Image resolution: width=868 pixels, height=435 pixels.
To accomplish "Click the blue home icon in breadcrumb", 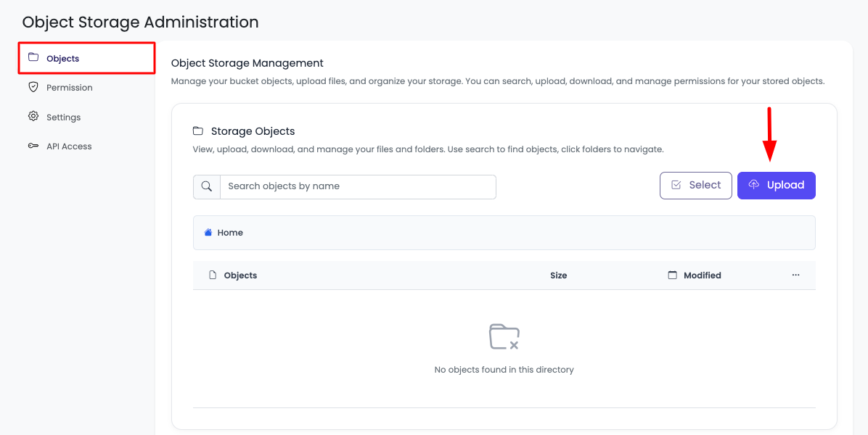I will pyautogui.click(x=208, y=233).
